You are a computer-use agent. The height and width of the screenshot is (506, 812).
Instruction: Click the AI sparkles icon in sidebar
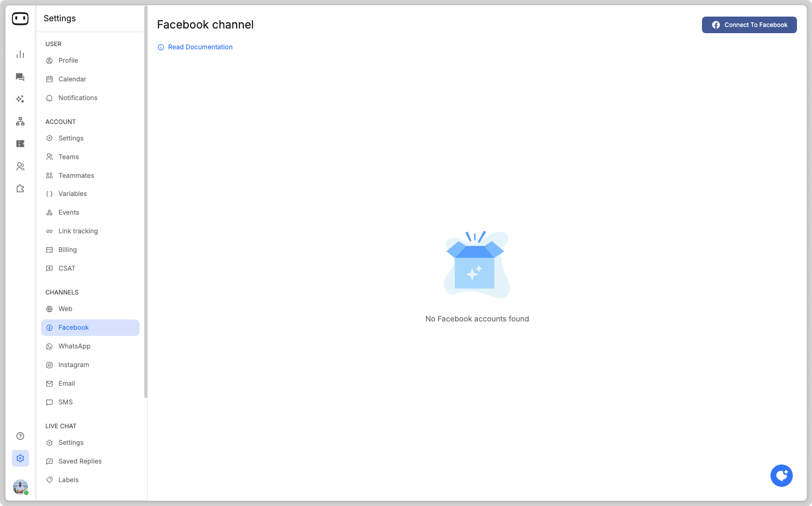pos(20,99)
